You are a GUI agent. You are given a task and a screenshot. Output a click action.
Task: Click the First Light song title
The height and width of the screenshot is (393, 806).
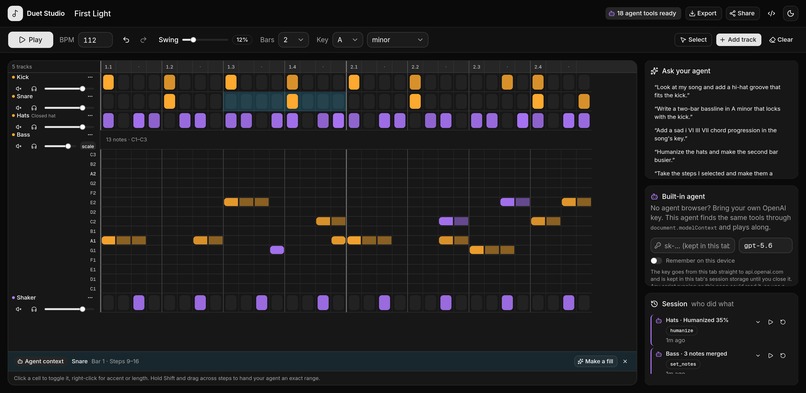93,13
